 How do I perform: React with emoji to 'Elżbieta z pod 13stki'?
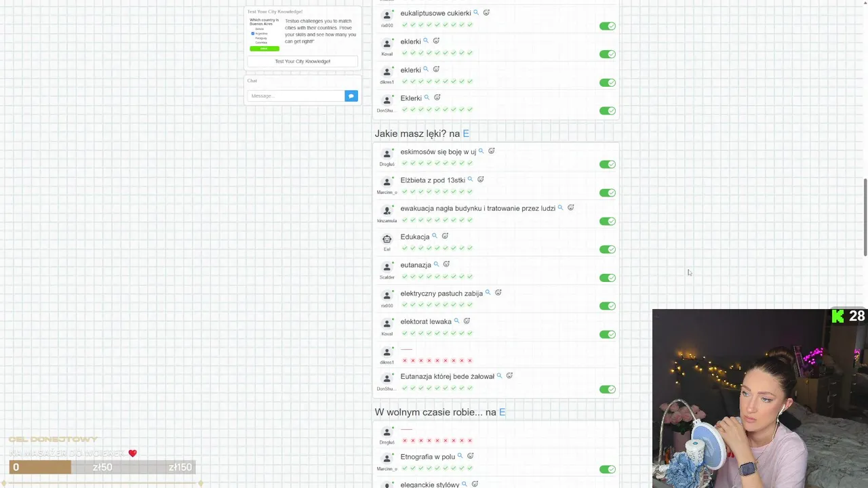click(480, 180)
